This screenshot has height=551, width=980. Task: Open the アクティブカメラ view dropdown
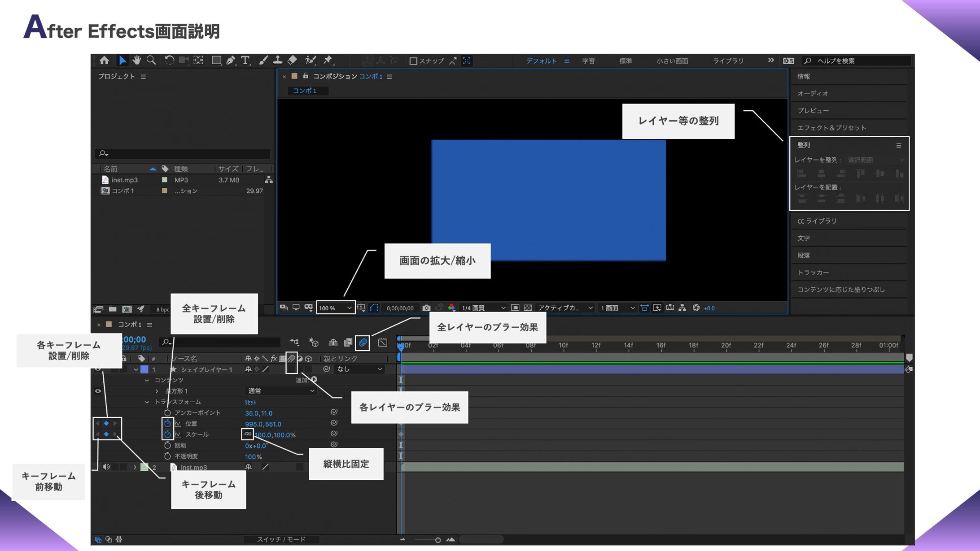[x=565, y=308]
